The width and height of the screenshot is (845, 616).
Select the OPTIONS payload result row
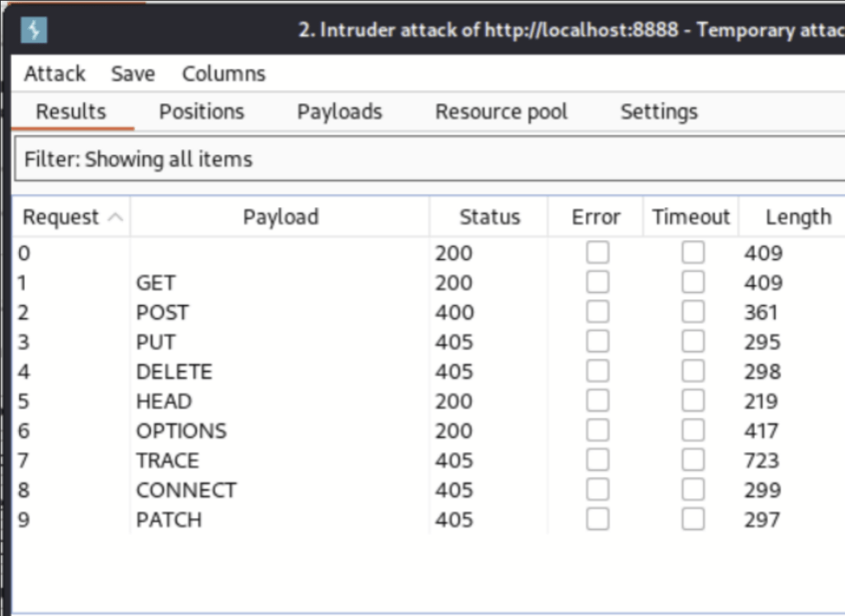(x=182, y=430)
